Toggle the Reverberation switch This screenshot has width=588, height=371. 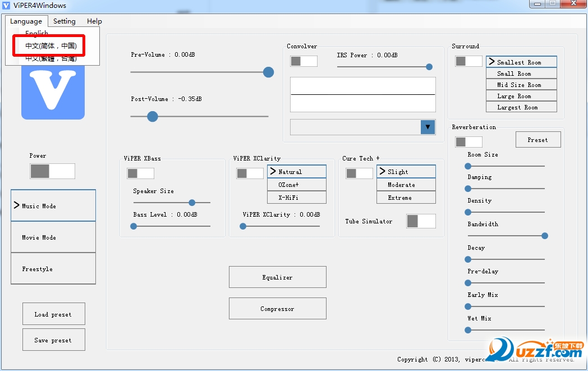[468, 142]
